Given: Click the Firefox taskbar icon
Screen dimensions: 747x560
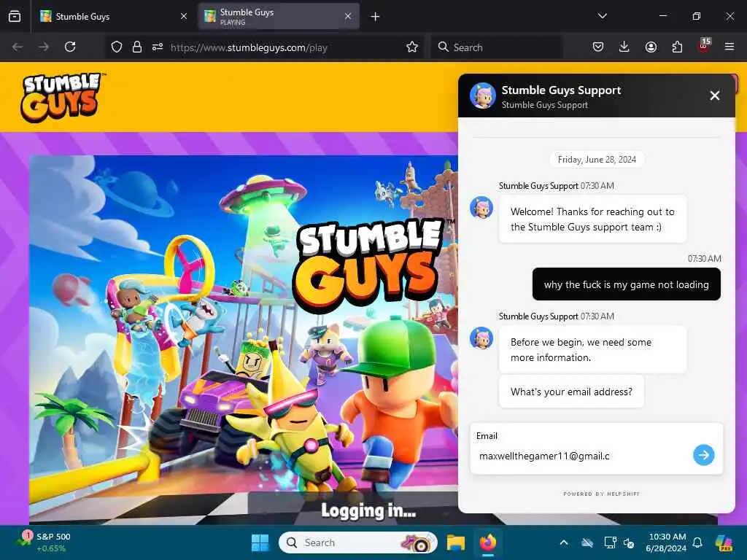Looking at the screenshot, I should [x=488, y=542].
